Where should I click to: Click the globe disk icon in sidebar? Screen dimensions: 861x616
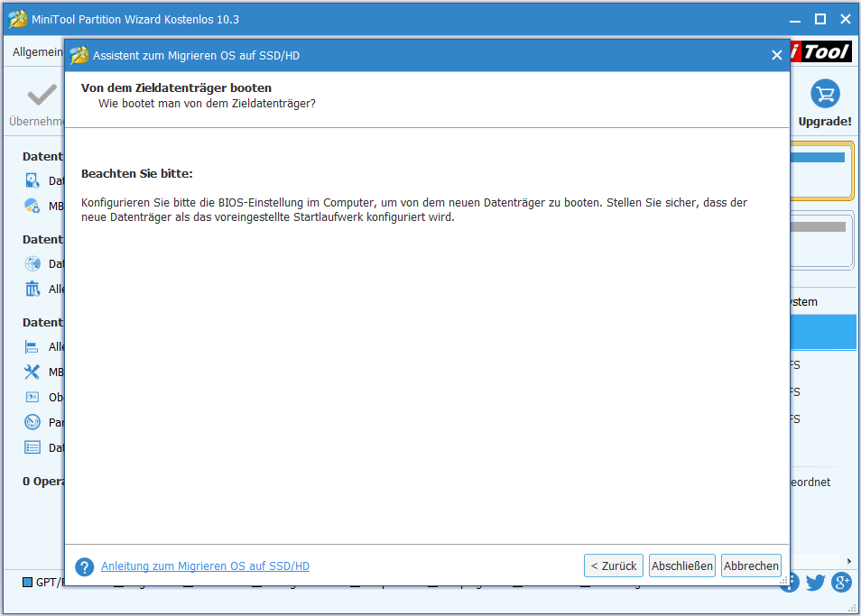click(x=32, y=263)
